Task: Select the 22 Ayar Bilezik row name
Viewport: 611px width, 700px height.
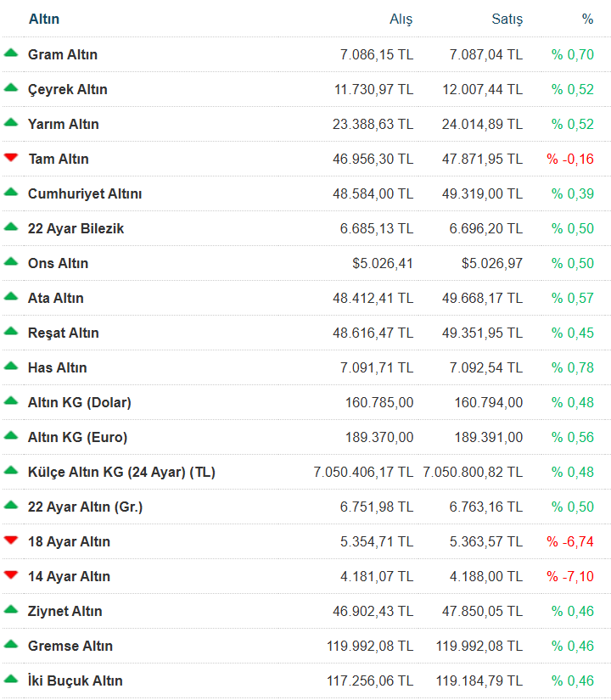Action: click(x=76, y=228)
